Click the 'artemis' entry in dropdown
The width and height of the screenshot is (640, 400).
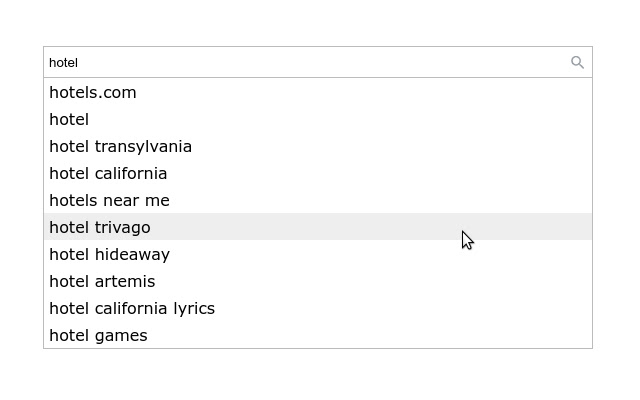[102, 281]
